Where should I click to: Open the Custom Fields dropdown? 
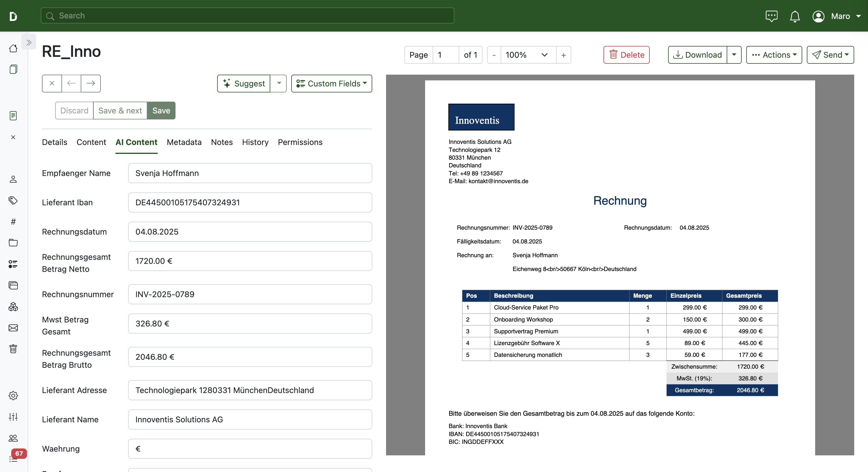point(331,84)
